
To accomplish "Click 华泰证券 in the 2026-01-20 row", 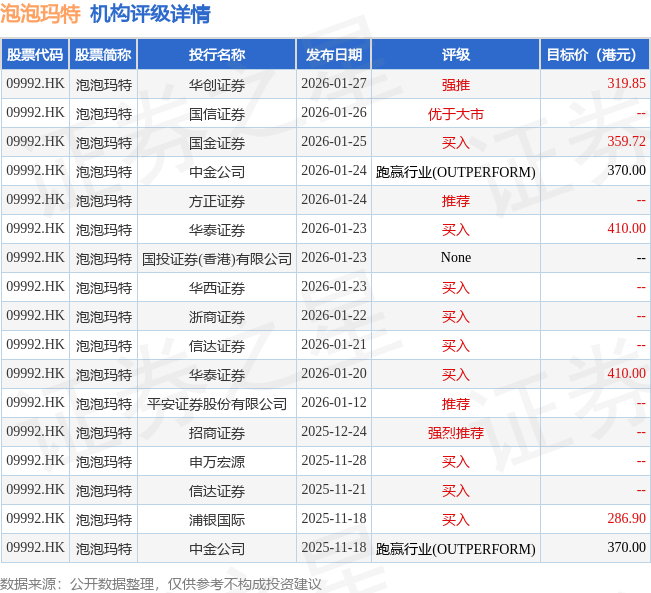I will [217, 375].
